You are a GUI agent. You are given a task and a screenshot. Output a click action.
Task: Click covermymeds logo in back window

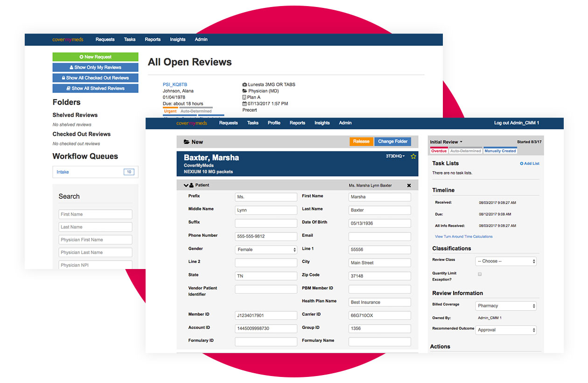tap(68, 40)
